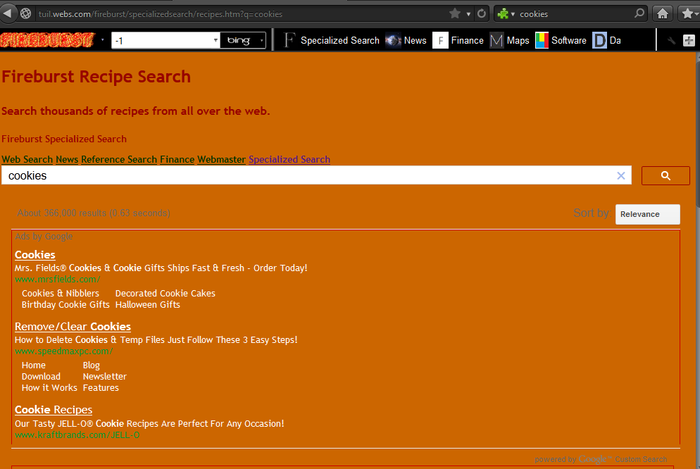
Task: Open the toolbar search history dropdown arrow
Action: coord(216,41)
